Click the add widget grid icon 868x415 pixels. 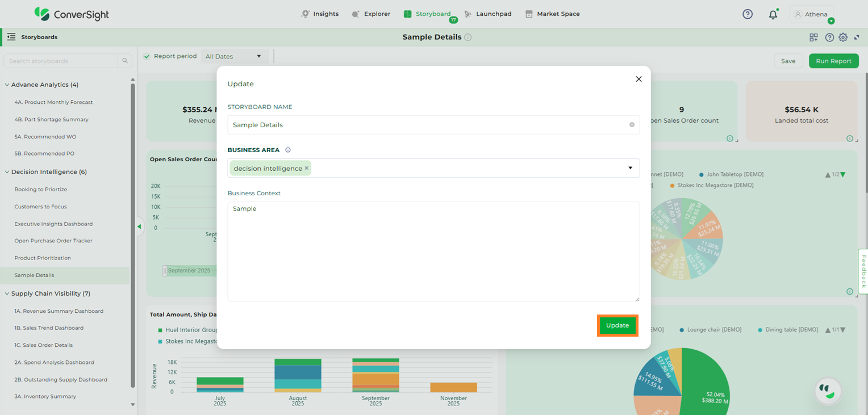(813, 37)
